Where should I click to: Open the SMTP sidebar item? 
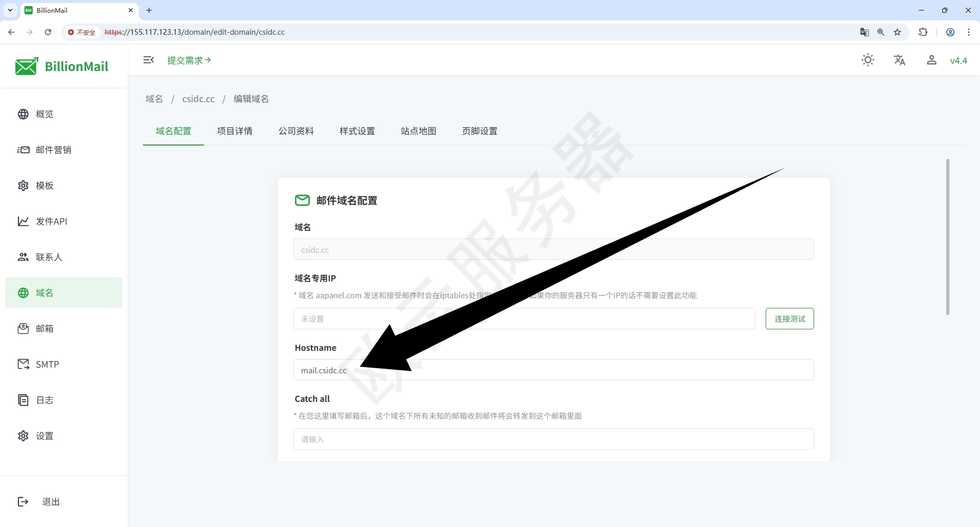pyautogui.click(x=47, y=364)
